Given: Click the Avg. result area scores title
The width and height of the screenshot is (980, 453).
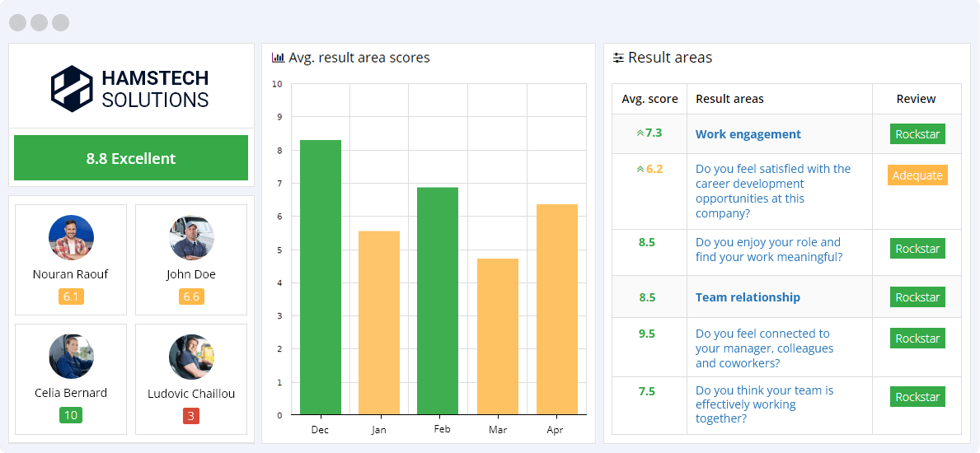Looking at the screenshot, I should pyautogui.click(x=359, y=58).
